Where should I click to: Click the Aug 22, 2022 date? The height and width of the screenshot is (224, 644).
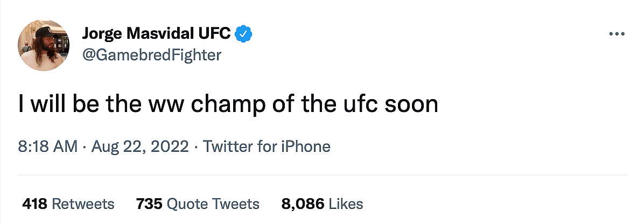tap(139, 146)
